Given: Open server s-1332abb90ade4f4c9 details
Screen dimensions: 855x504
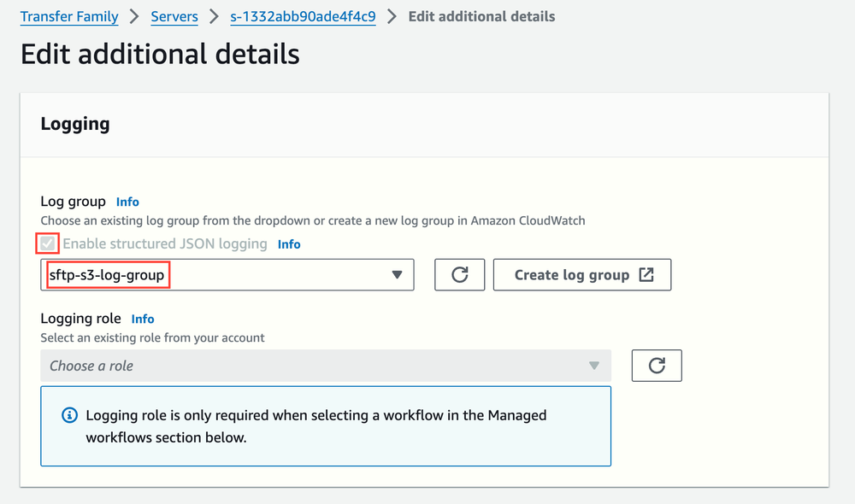Looking at the screenshot, I should click(x=303, y=16).
